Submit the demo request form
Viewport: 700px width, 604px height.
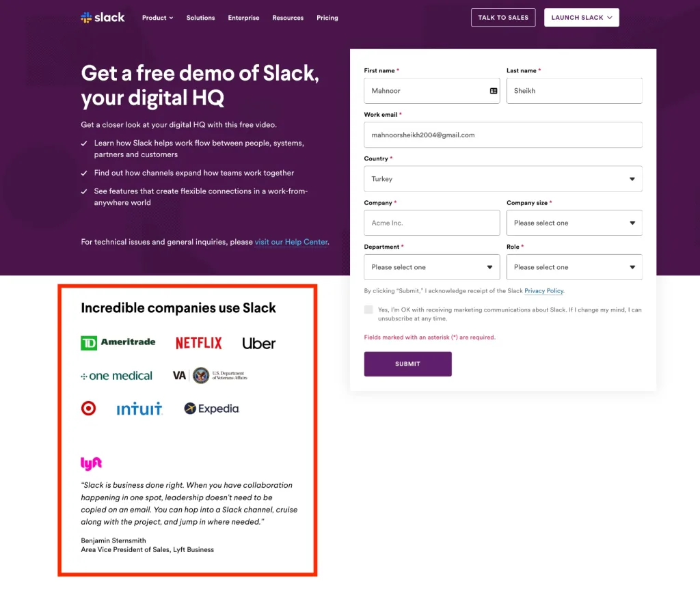(407, 364)
